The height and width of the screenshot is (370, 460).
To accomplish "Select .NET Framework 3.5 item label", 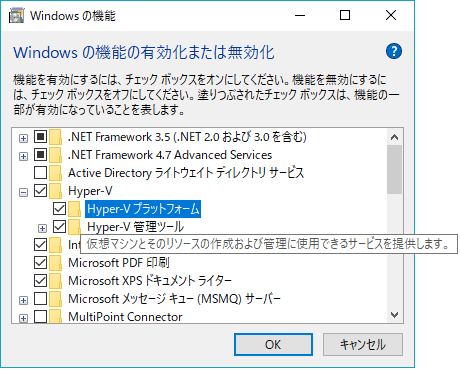I will click(x=187, y=137).
